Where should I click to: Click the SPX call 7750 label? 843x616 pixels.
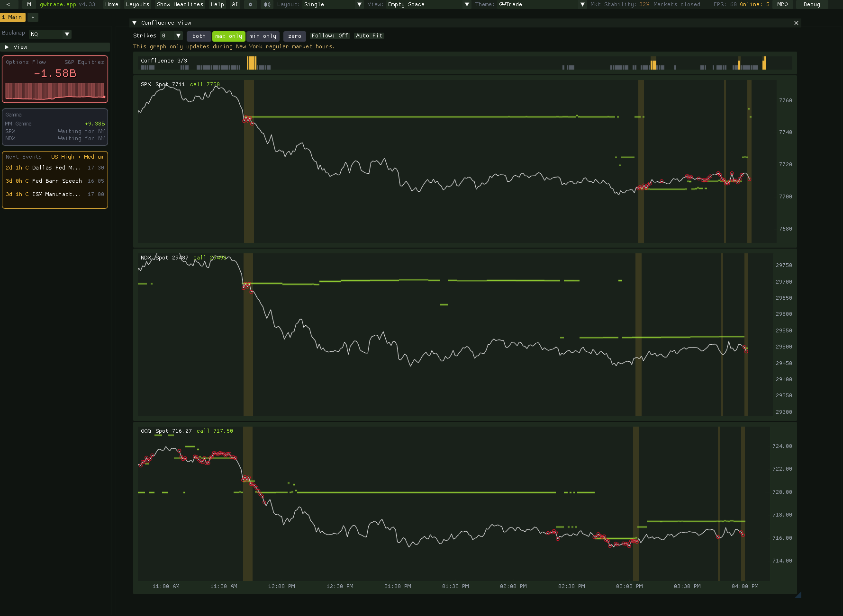tap(205, 84)
